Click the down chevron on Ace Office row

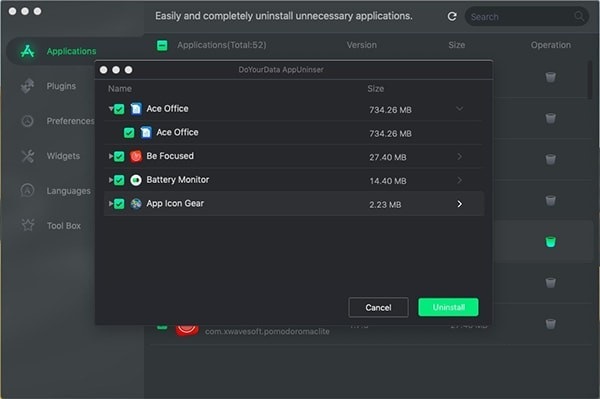(x=460, y=109)
